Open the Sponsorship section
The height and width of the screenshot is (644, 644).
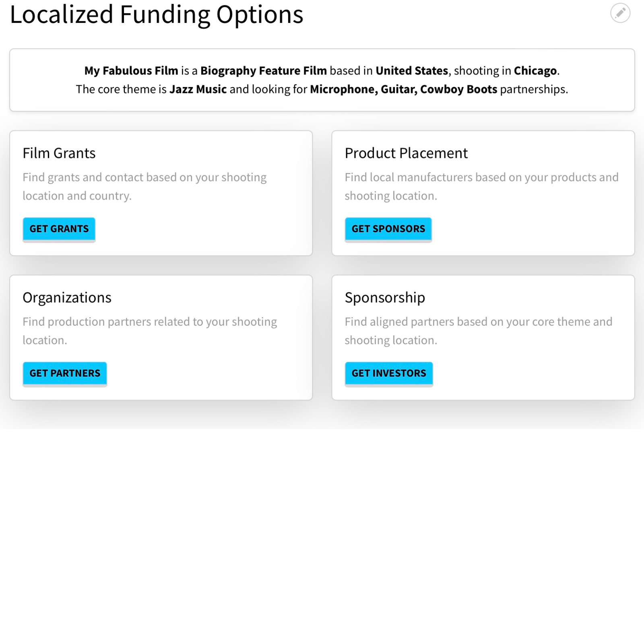pyautogui.click(x=384, y=297)
